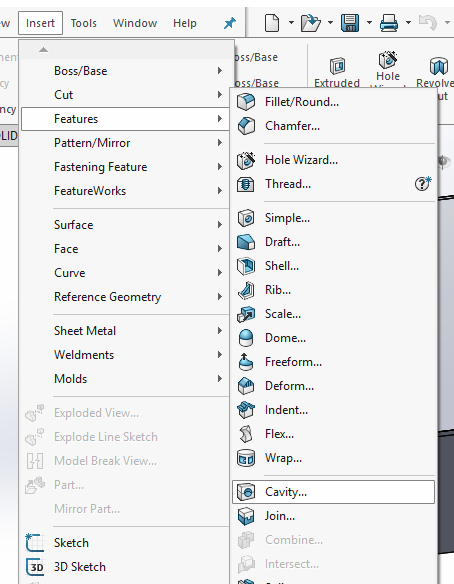Select the Chamfer feature icon
The width and height of the screenshot is (454, 584).
[246, 126]
